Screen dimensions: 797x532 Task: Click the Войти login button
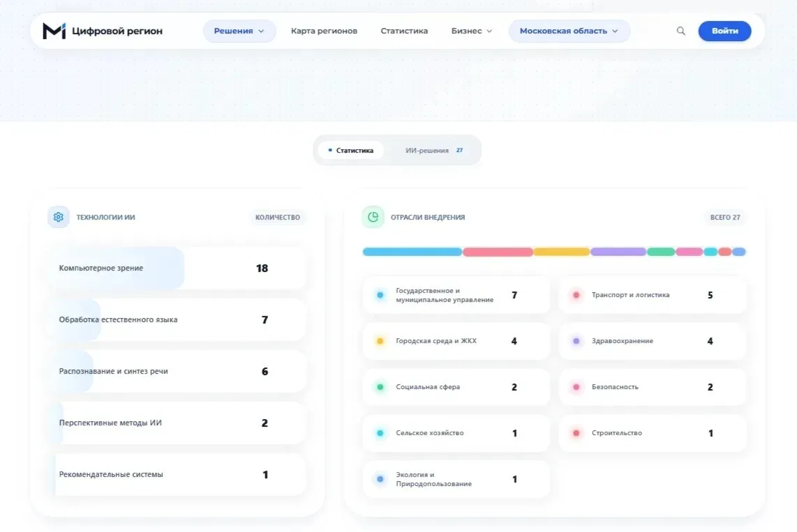click(725, 31)
